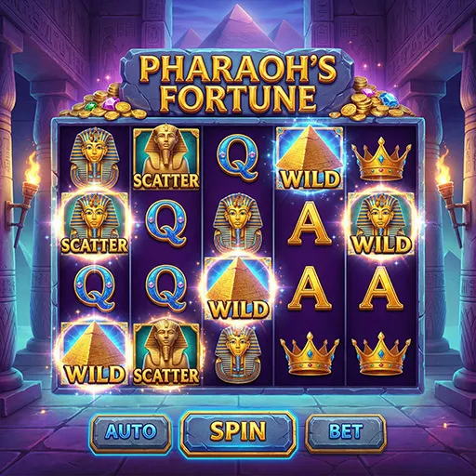This screenshot has height=476, width=476.
Task: Click the golden crown on the fourth reel
Action: [309, 353]
